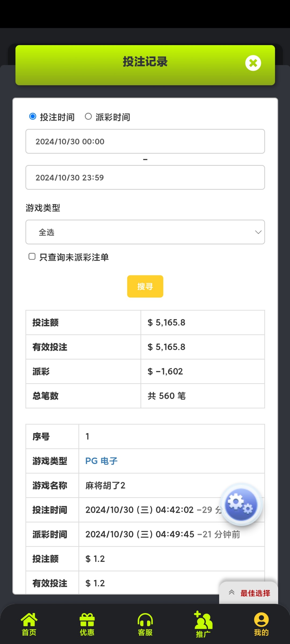Select the 投注时间 radio button

click(33, 116)
